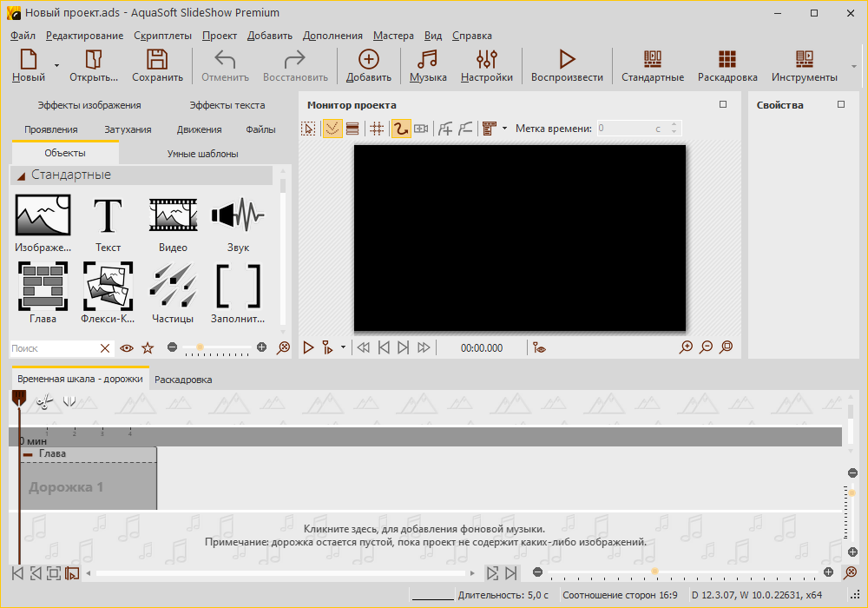Open the Файлы tab
Image resolution: width=868 pixels, height=608 pixels.
(260, 129)
